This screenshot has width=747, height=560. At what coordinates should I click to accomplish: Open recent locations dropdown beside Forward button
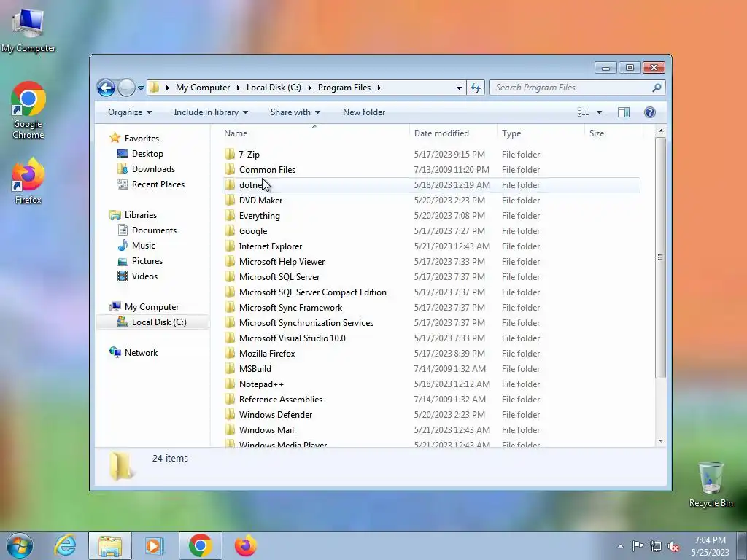(141, 88)
